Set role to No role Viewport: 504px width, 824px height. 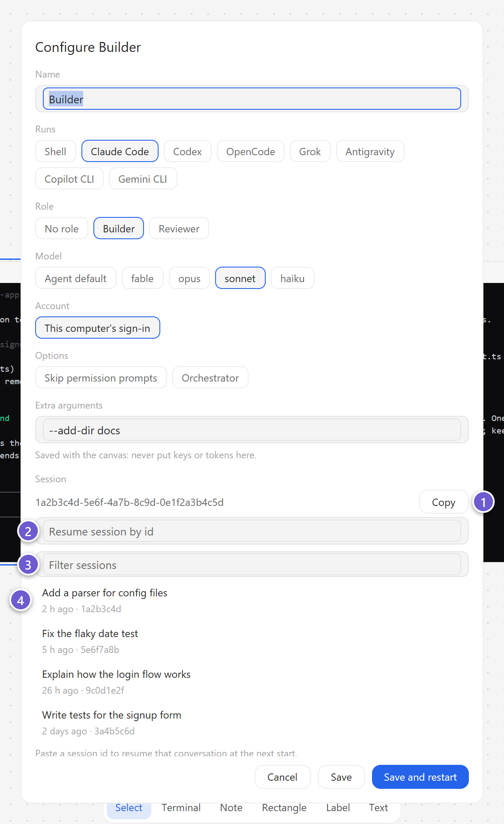[x=62, y=229]
